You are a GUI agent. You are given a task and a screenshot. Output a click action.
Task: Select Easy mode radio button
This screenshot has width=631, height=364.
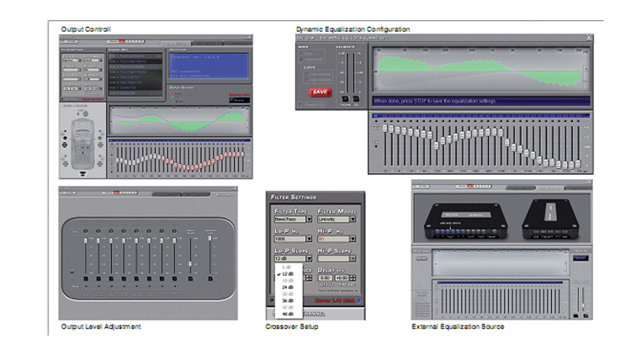(302, 54)
